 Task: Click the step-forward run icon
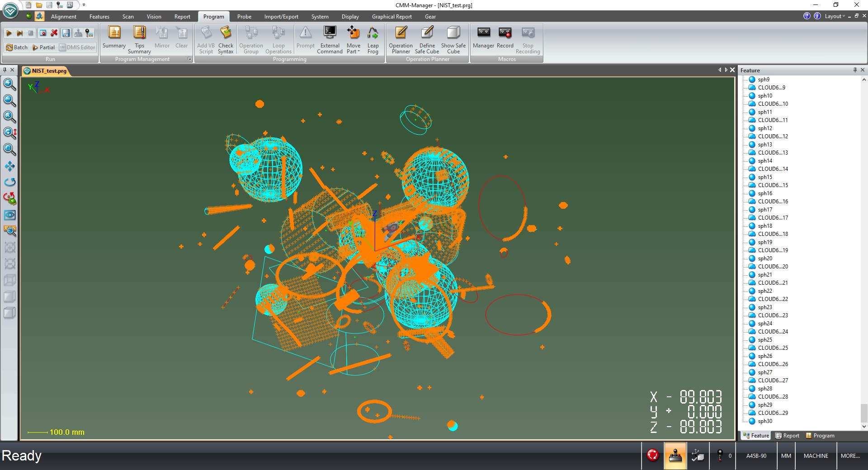[x=19, y=33]
